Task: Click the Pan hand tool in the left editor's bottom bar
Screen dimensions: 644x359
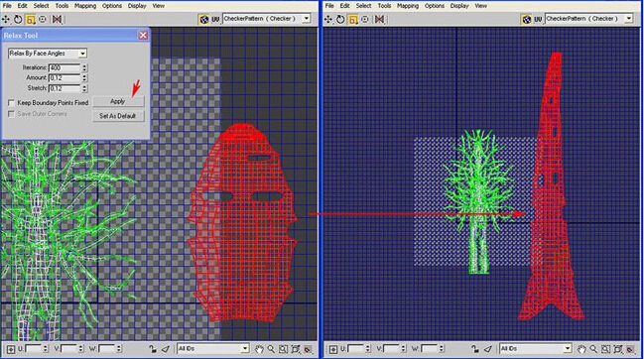Action: coord(259,349)
